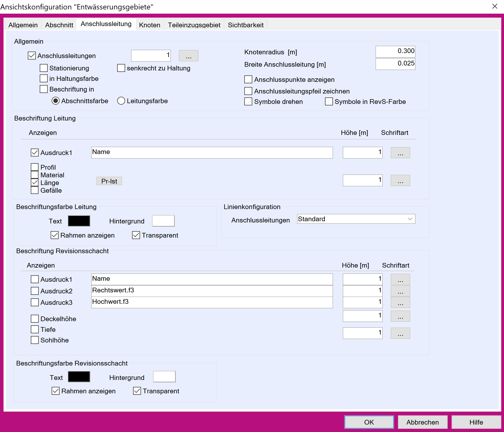Click the OK button
Screen dimensions: 504x432
pos(369,422)
